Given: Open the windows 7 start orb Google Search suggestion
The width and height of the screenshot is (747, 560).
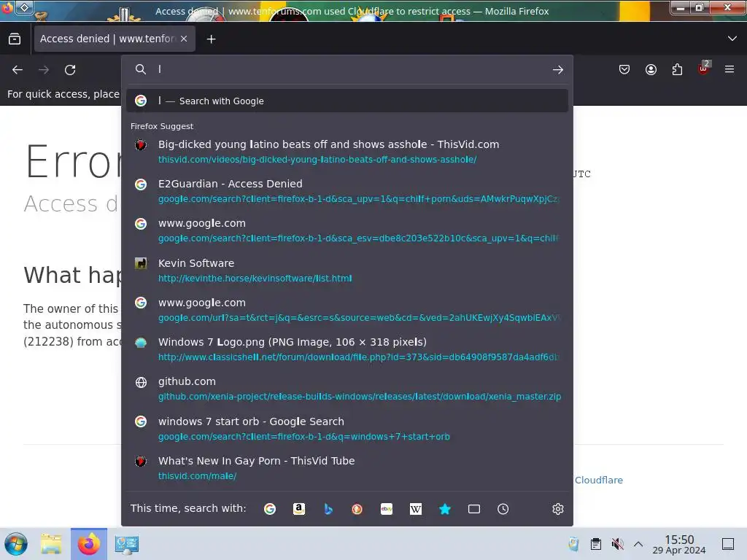Looking at the screenshot, I should (347, 429).
